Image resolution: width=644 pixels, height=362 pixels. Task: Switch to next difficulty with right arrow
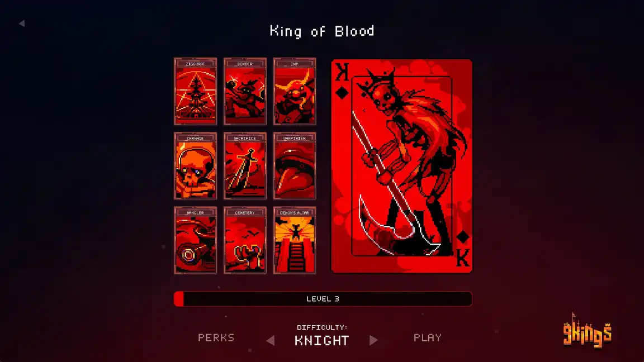373,340
